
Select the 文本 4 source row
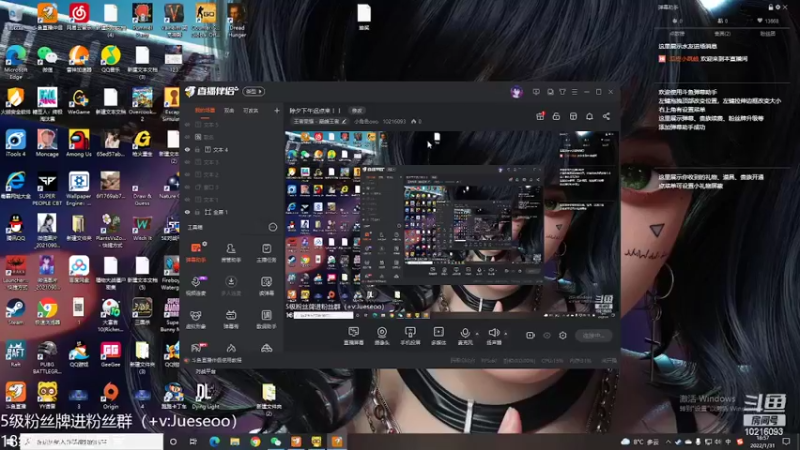[232, 150]
